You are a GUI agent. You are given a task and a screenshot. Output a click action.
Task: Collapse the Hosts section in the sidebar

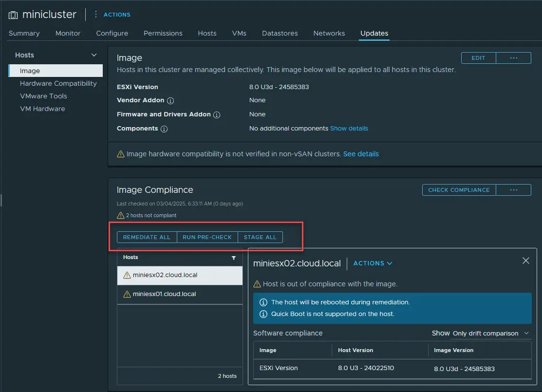(93, 55)
